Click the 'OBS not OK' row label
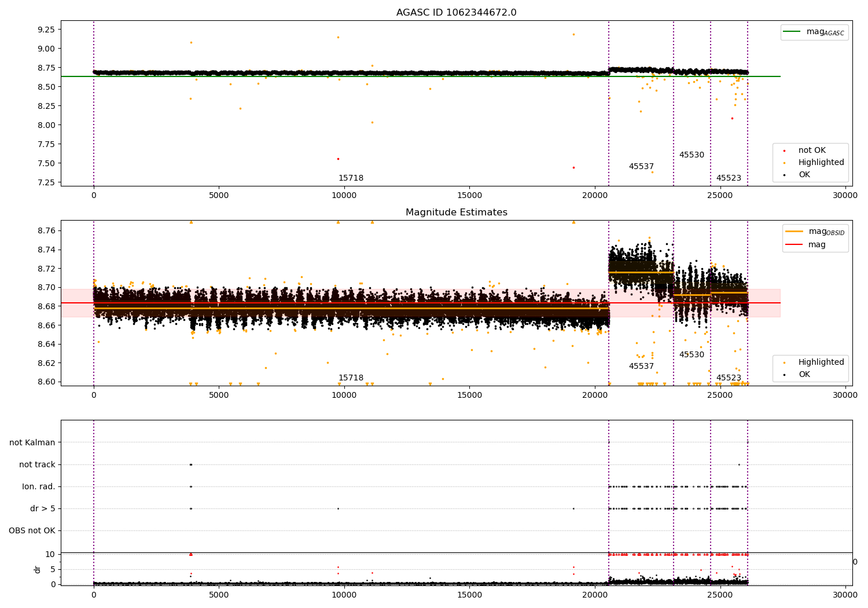This screenshot has height=608, width=868. (32, 531)
